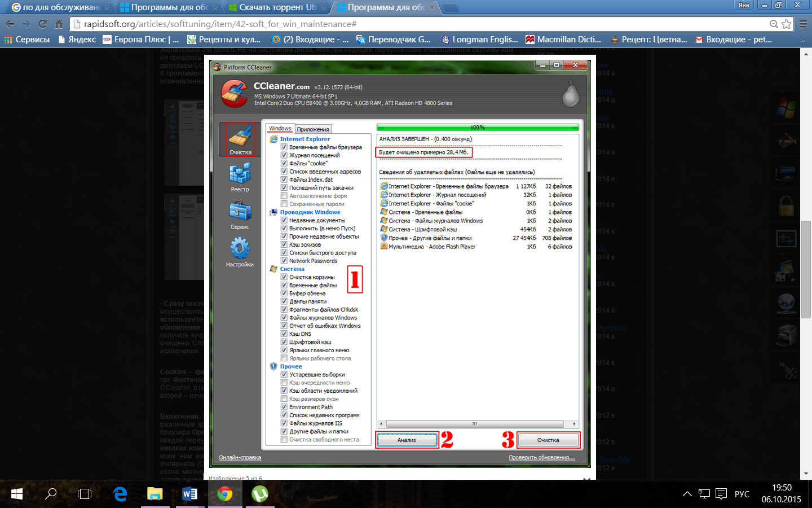This screenshot has width=812, height=508.
Task: Show more bookmarks via overflow chevron
Action: [x=803, y=40]
